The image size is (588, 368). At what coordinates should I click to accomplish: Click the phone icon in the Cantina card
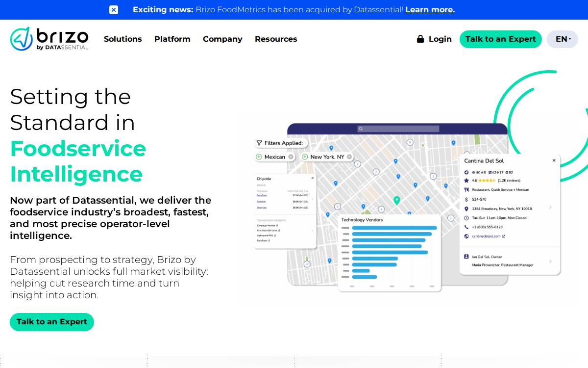coord(466,227)
